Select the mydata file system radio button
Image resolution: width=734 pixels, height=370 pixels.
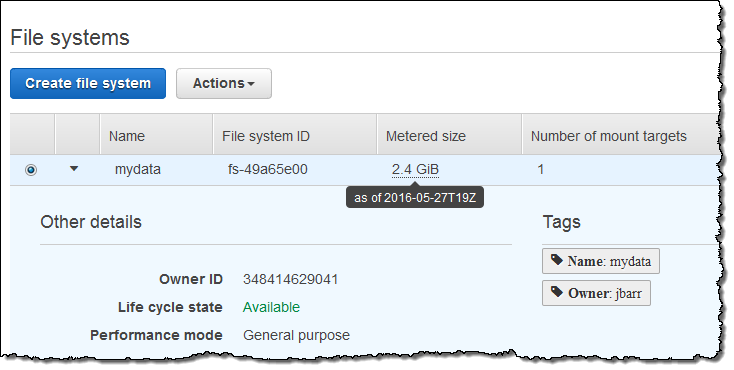coord(31,170)
